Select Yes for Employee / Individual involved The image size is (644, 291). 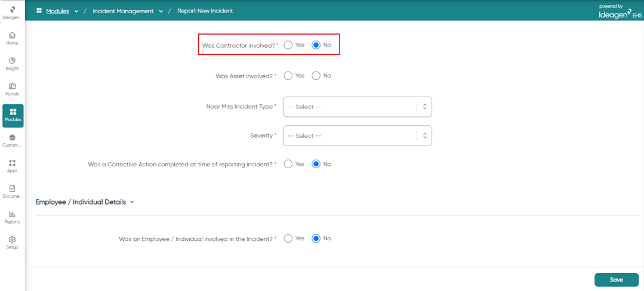(x=288, y=239)
